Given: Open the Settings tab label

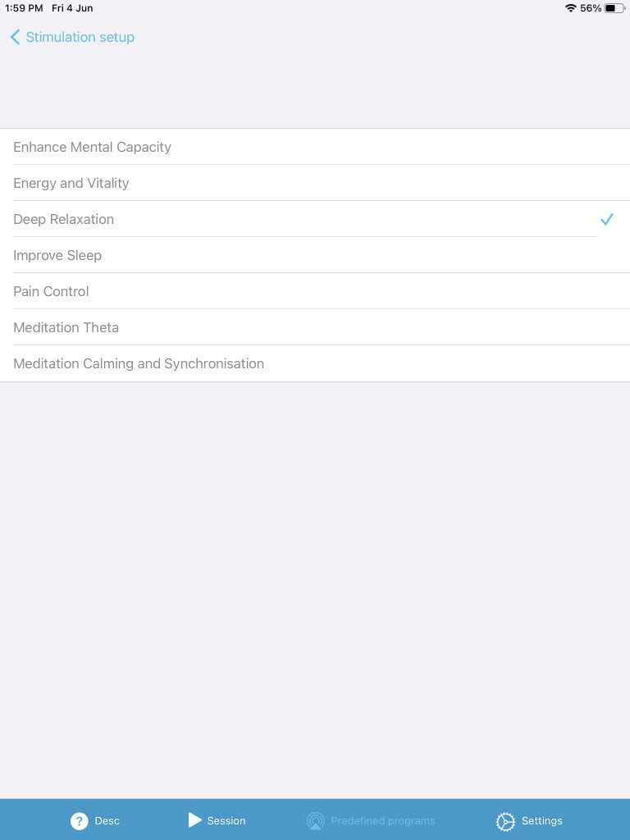Looking at the screenshot, I should point(542,820).
